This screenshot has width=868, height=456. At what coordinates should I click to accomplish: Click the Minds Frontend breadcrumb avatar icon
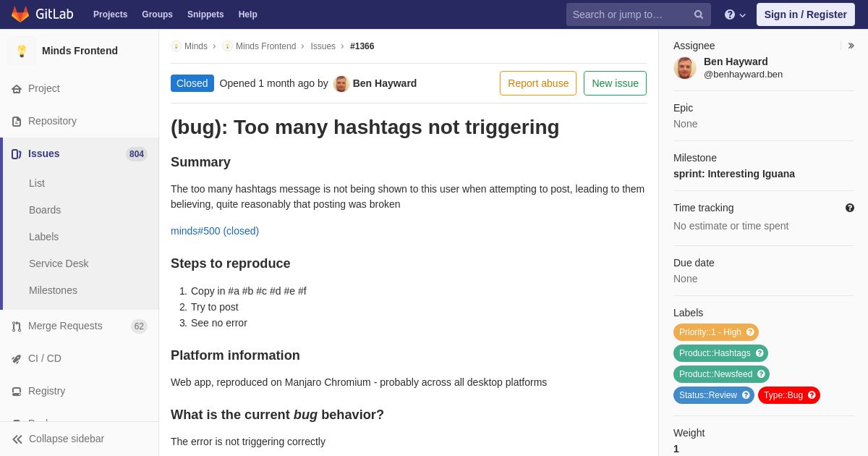pyautogui.click(x=227, y=46)
